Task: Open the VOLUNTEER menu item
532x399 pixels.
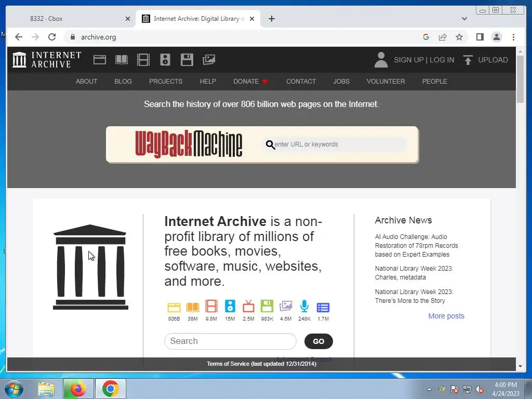Action: [386, 82]
